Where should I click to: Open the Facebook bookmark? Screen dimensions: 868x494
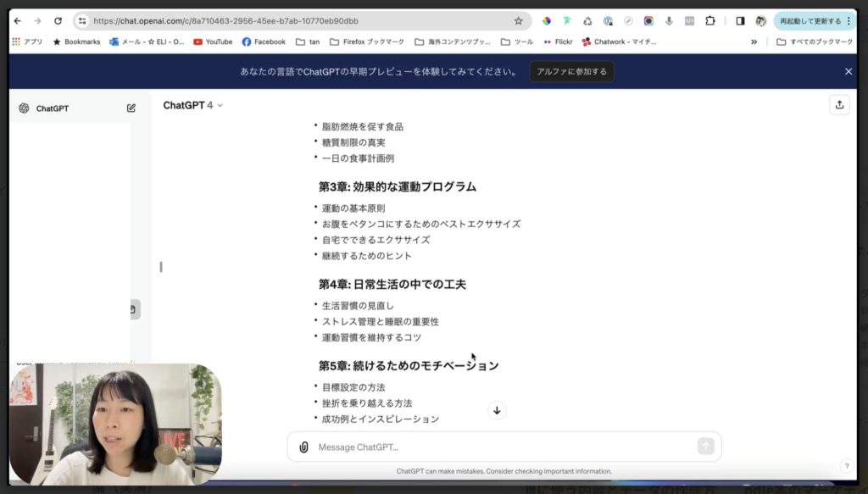click(264, 42)
